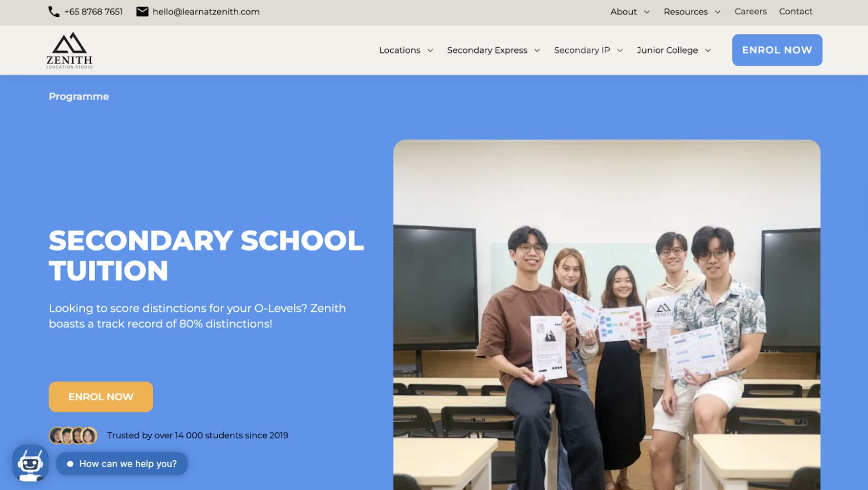Open the chatbot robot icon
The image size is (868, 490).
(31, 463)
